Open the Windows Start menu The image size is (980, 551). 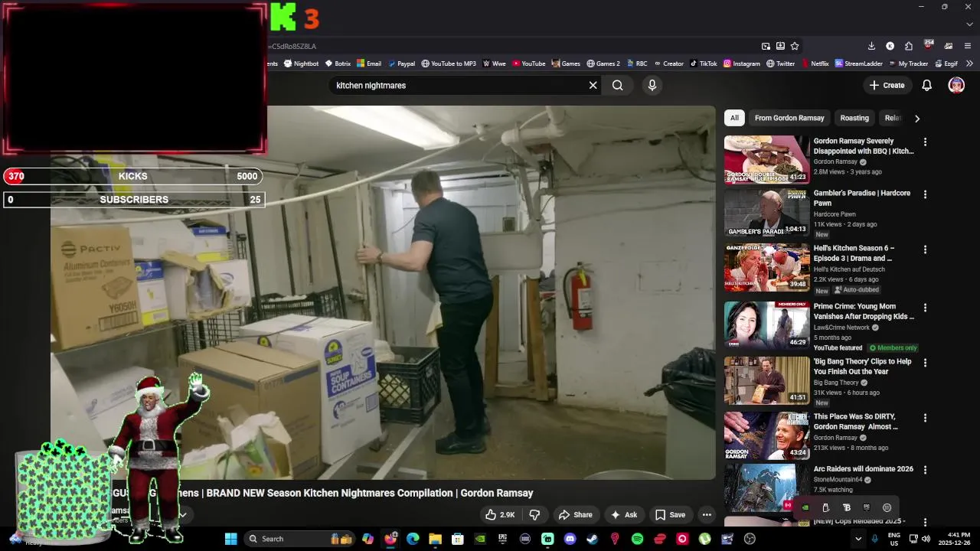point(230,539)
